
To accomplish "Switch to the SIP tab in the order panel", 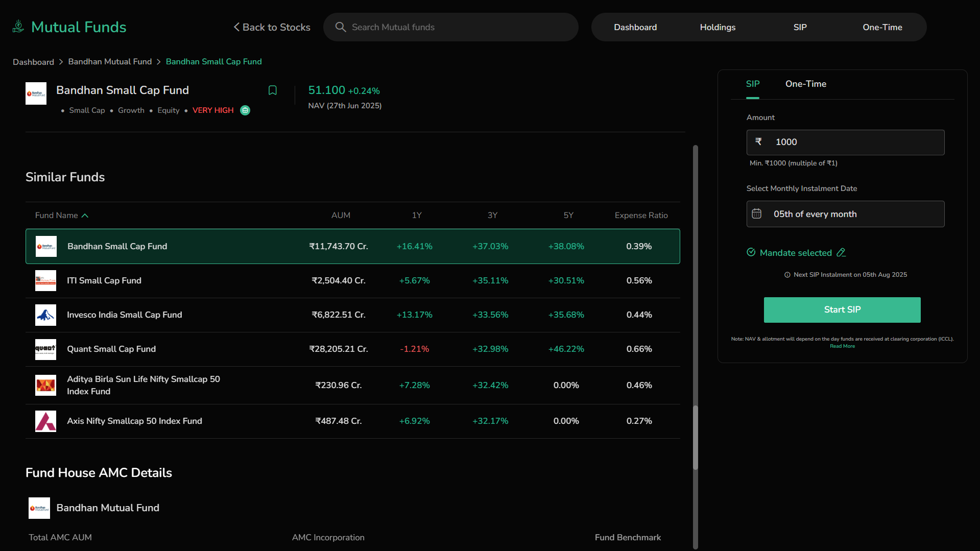I will (x=753, y=84).
